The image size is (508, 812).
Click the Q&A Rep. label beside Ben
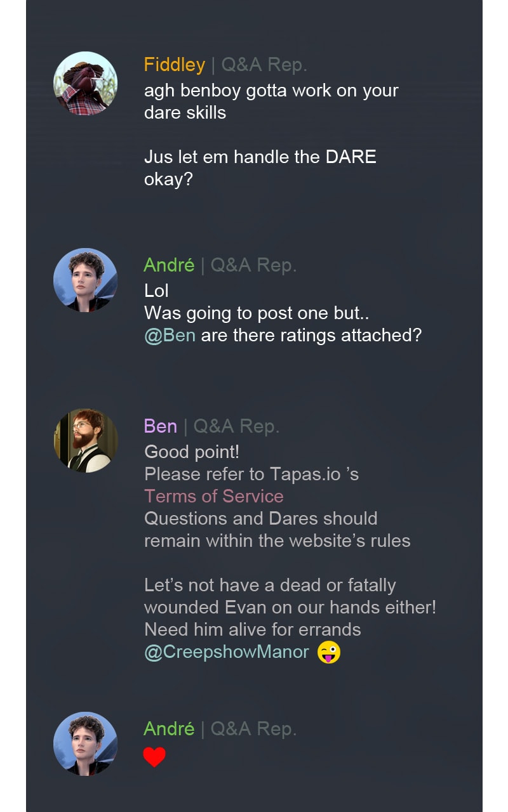click(x=236, y=426)
